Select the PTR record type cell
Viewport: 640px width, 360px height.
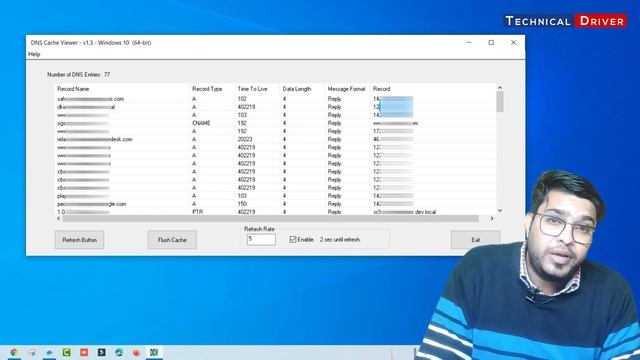coord(198,212)
